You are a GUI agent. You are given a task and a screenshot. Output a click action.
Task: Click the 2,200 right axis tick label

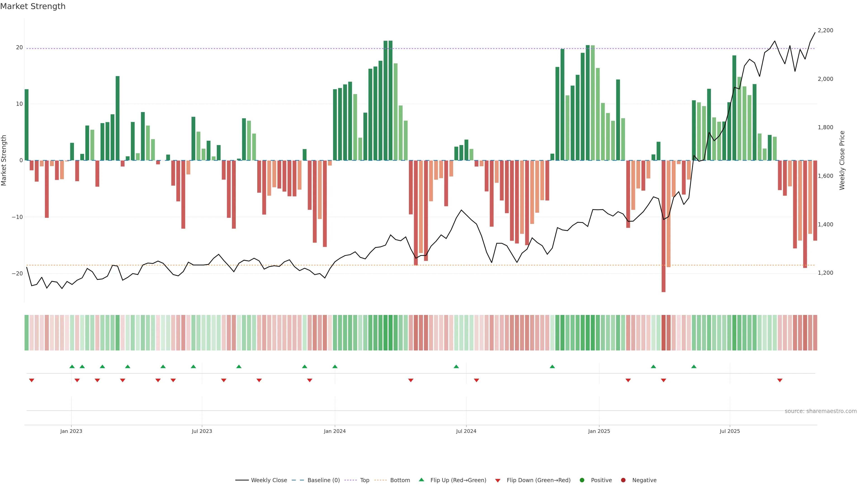point(825,30)
